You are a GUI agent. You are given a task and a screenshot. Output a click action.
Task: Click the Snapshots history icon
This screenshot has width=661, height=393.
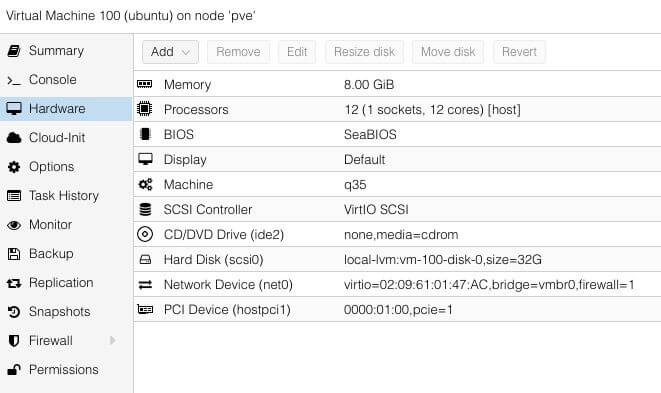14,312
